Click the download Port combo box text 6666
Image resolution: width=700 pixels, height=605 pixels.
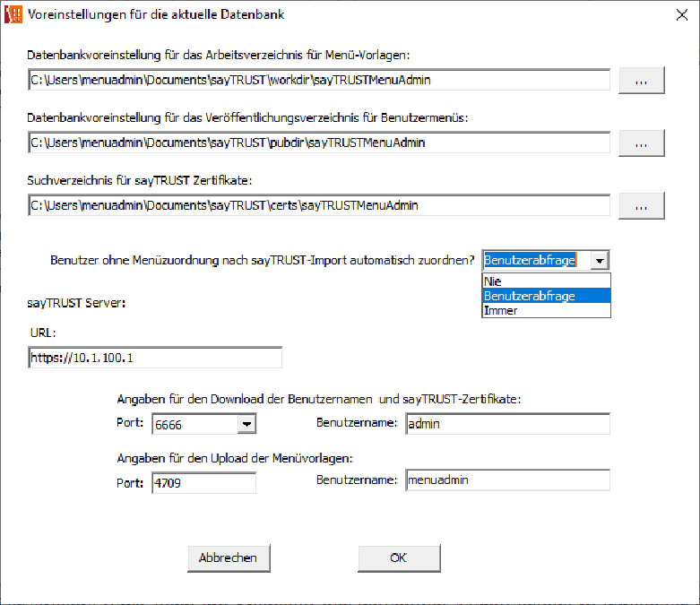(194, 424)
